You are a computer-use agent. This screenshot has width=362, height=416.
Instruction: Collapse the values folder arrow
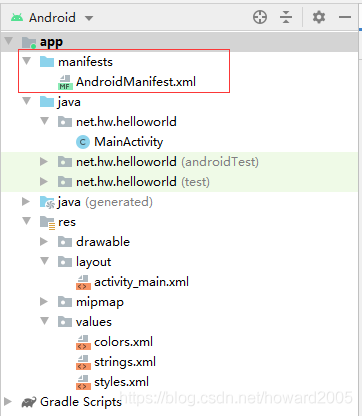(45, 321)
